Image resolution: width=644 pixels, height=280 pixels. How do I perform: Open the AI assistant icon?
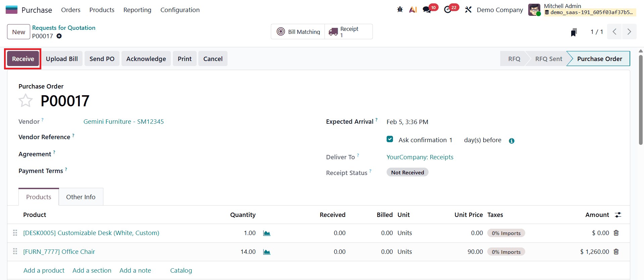click(413, 10)
